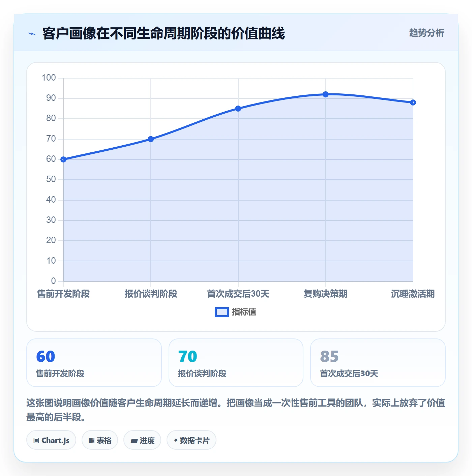Click the grid icon in the 表格 chip

(x=91, y=441)
